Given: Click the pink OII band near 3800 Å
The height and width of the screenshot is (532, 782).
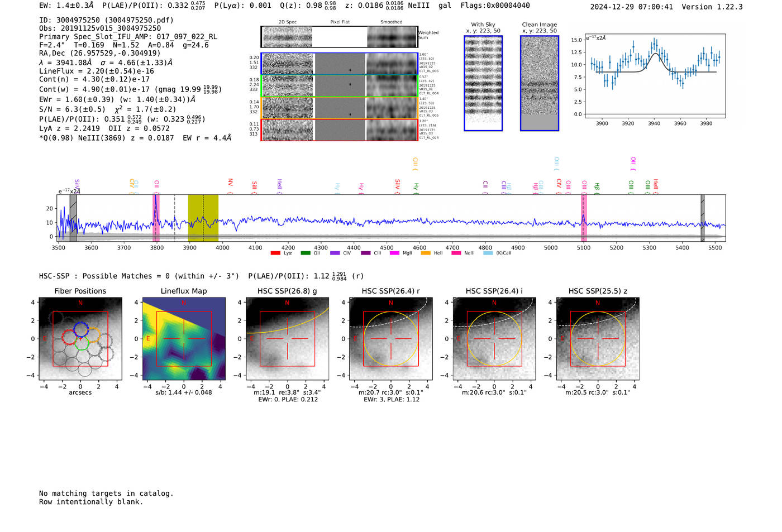Looking at the screenshot, I should coord(156,218).
